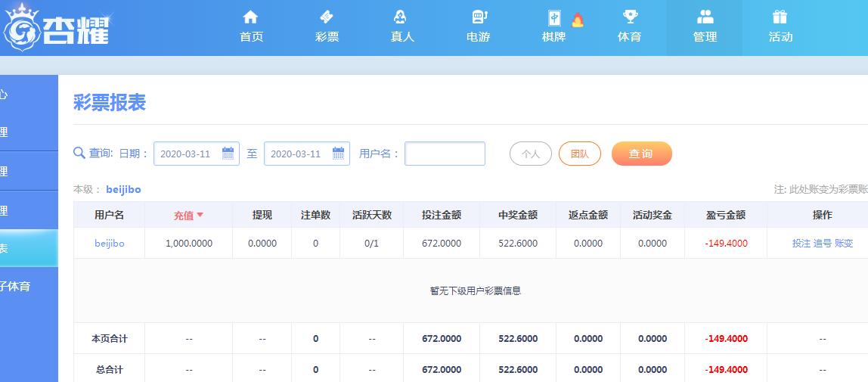
Task: Focus the 用户名 text input field
Action: click(445, 154)
